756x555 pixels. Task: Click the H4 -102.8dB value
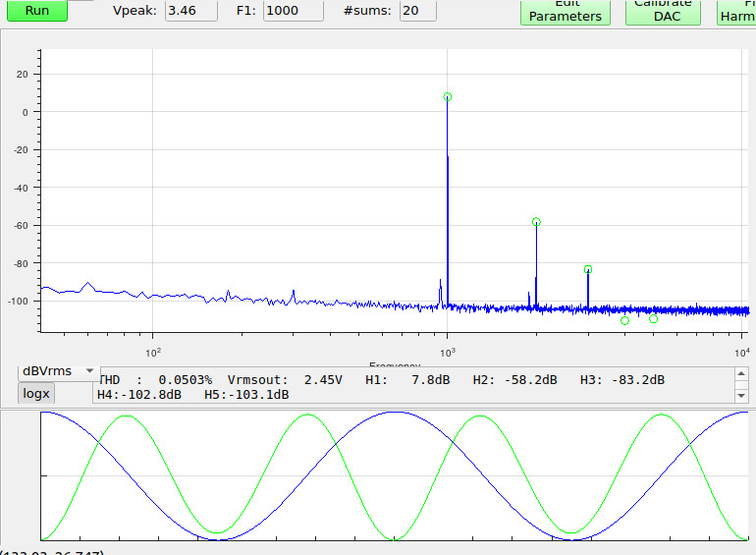[139, 395]
